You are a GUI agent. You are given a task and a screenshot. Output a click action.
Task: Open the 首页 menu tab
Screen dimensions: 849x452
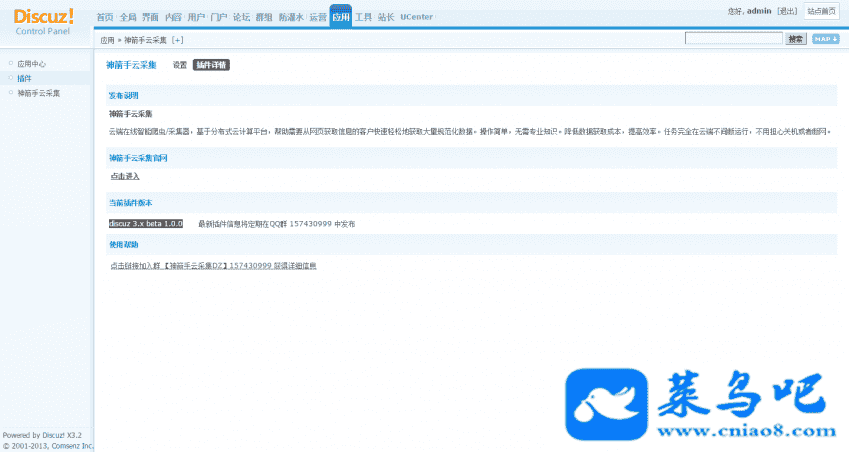pos(105,18)
